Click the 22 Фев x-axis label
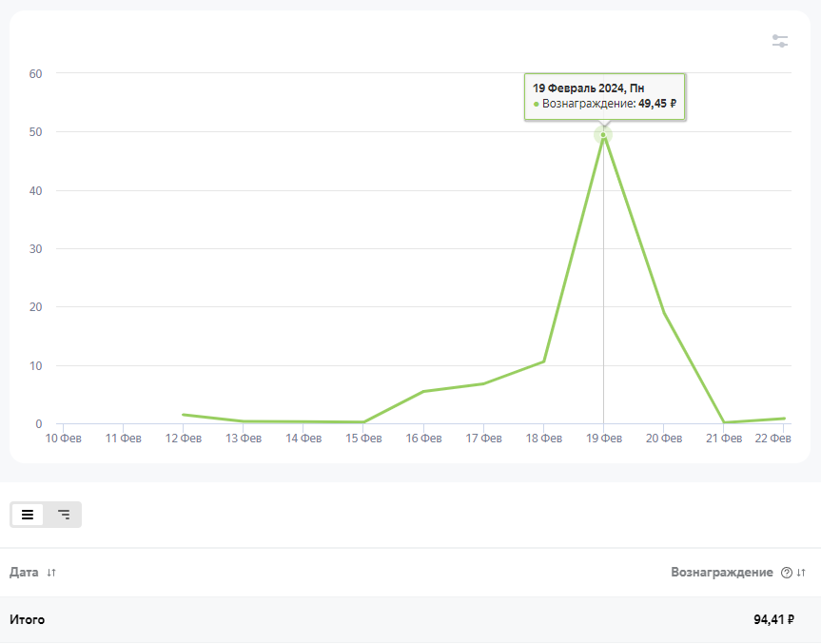Screen dimensions: 821x644 [772, 439]
